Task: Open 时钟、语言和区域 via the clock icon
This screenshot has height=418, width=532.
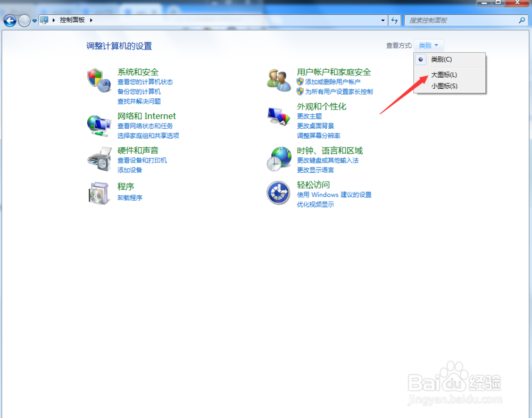Action: pos(279,158)
